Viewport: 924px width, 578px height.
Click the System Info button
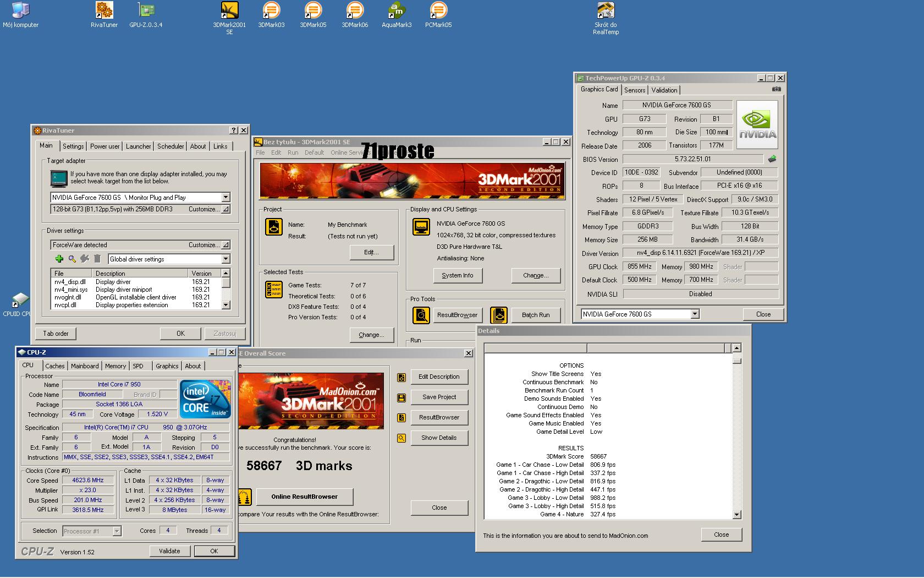click(458, 275)
